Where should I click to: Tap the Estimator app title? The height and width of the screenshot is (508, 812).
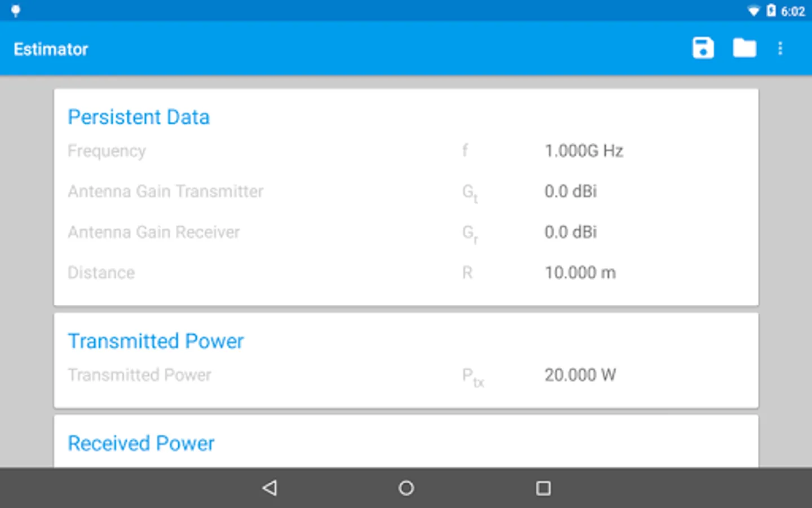[x=51, y=49]
